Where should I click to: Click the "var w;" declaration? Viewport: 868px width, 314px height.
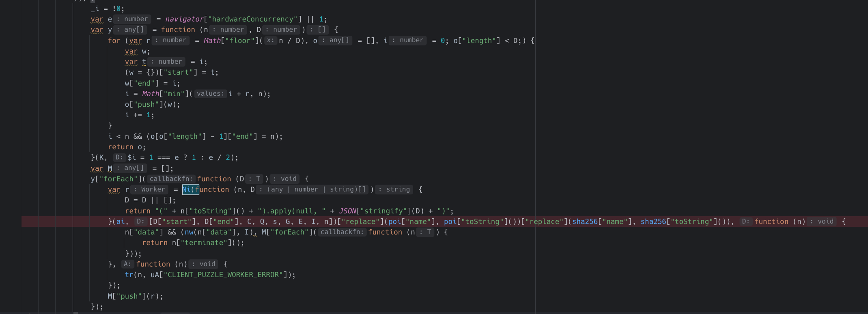tap(138, 51)
